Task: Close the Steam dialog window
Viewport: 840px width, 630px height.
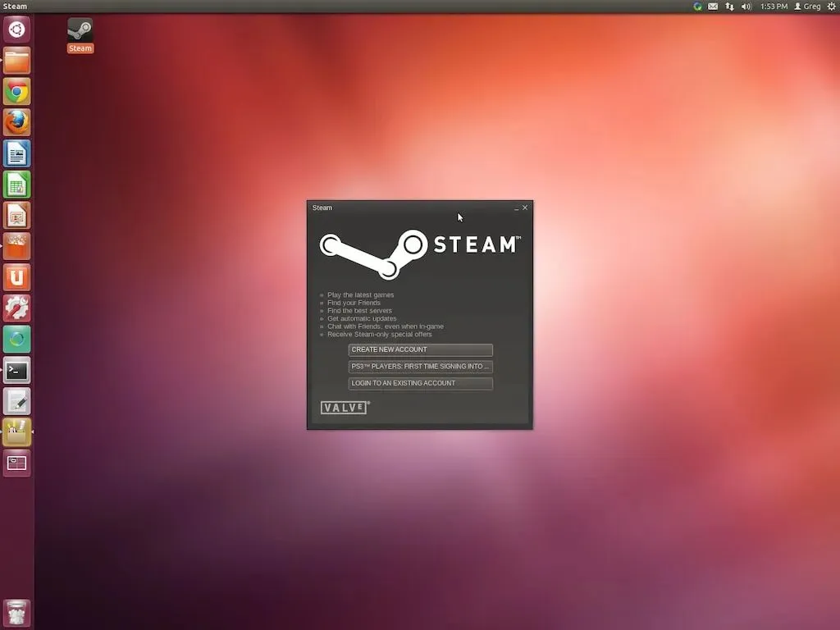Action: tap(525, 208)
